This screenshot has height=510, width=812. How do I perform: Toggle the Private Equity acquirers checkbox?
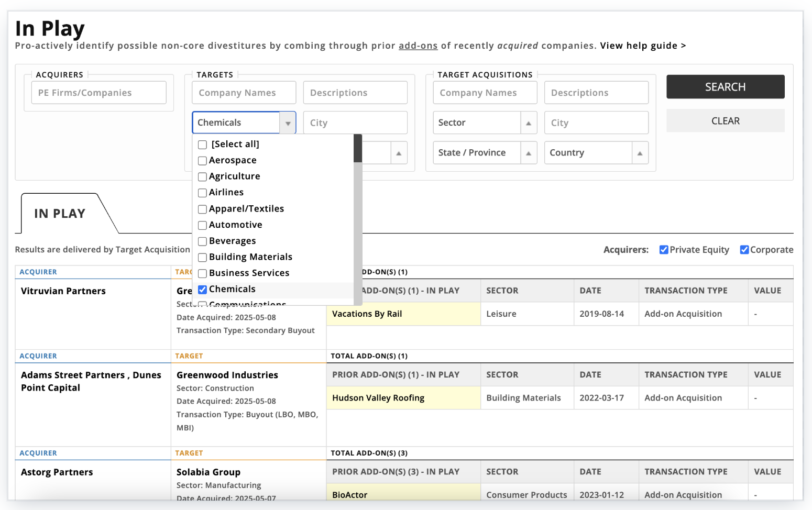pos(664,250)
